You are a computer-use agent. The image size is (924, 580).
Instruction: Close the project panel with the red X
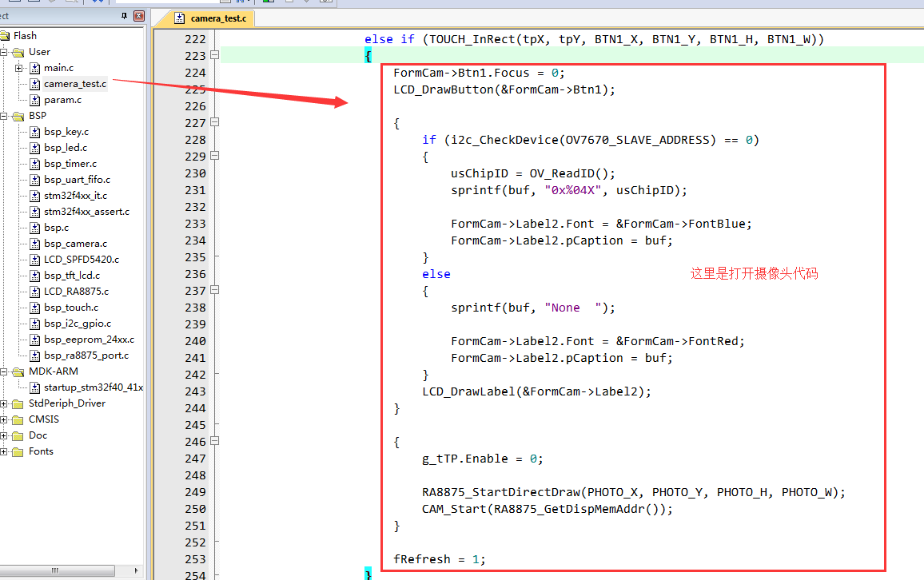click(139, 16)
